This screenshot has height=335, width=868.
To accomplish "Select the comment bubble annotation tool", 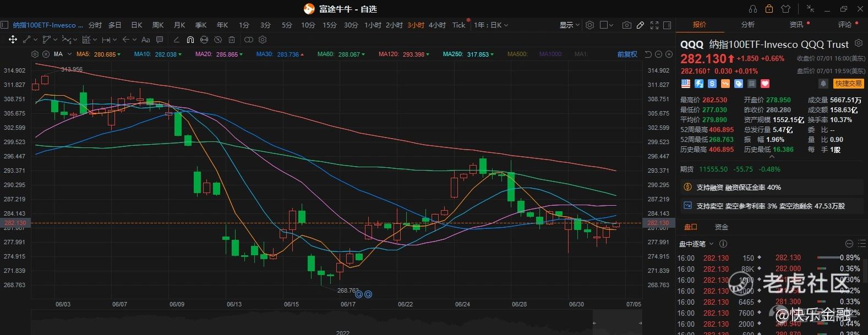I will tap(160, 40).
